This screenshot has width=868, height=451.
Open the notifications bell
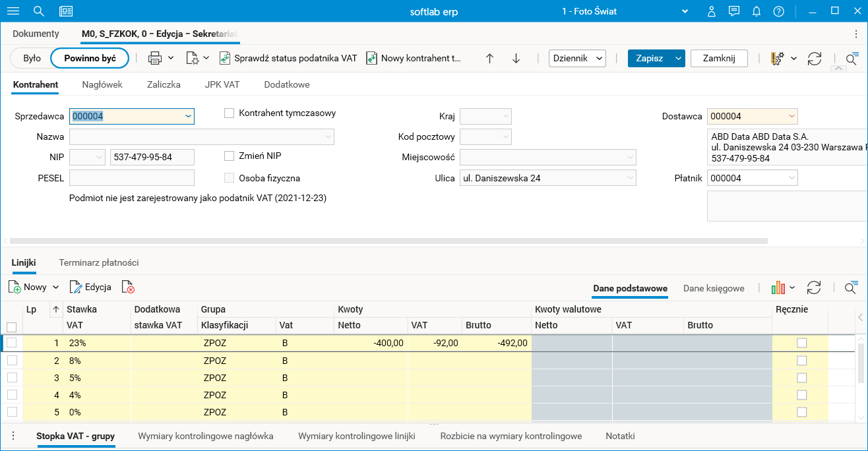click(757, 11)
